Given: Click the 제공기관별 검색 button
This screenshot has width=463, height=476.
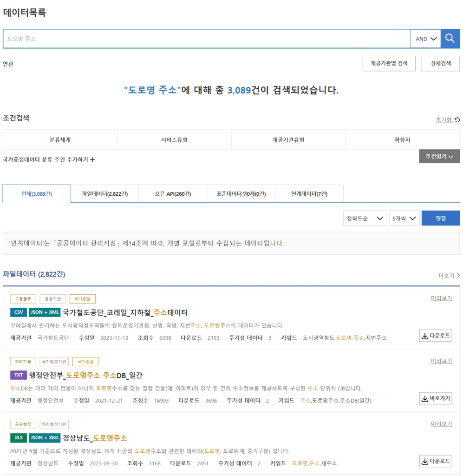Looking at the screenshot, I should 389,63.
